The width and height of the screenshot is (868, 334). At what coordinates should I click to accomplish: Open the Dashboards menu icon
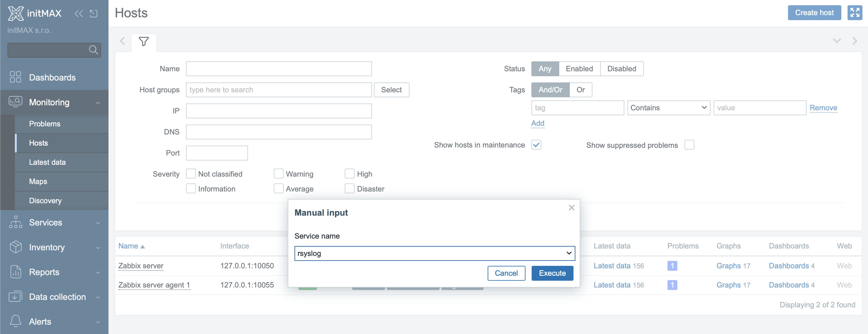15,77
